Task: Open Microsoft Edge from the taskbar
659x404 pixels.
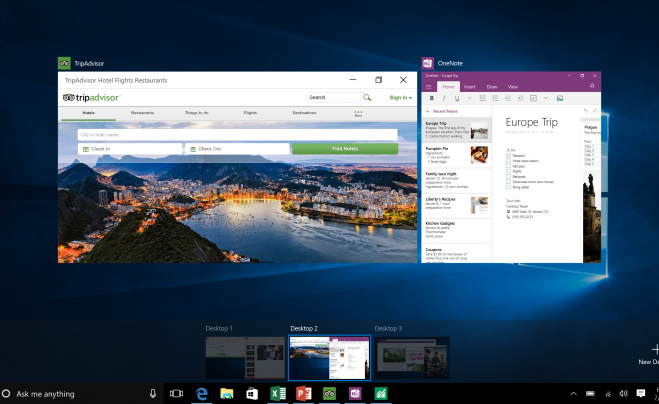Action: click(x=201, y=393)
